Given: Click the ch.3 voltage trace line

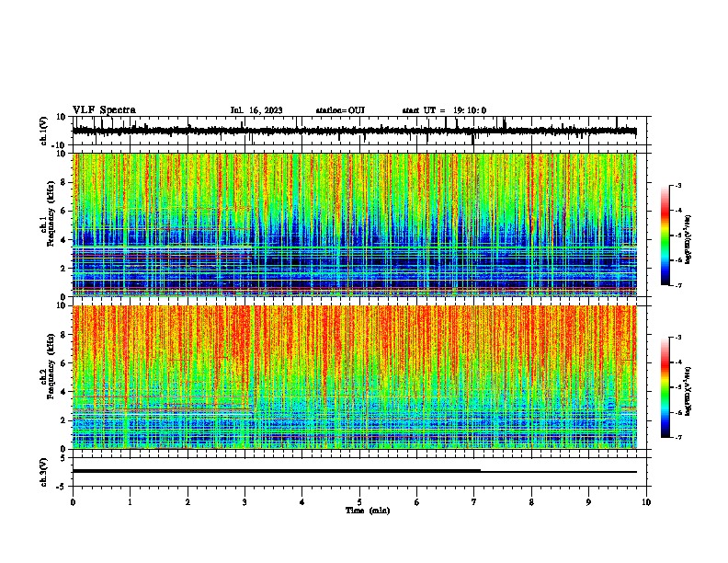Looking at the screenshot, I should point(354,471).
